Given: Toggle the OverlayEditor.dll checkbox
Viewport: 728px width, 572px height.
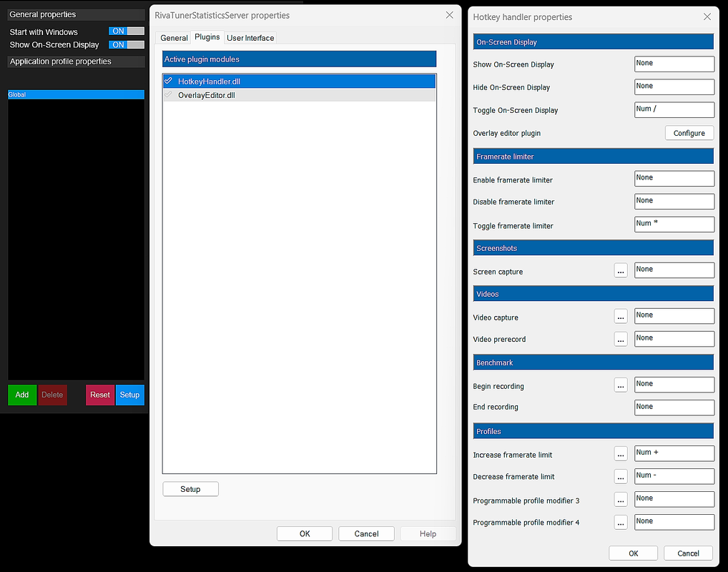Looking at the screenshot, I should (x=169, y=94).
